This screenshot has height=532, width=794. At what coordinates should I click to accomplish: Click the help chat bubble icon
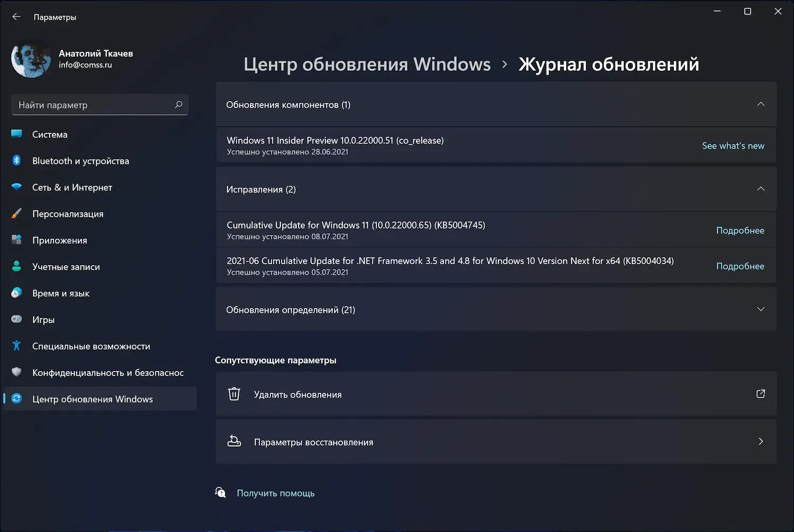point(221,493)
